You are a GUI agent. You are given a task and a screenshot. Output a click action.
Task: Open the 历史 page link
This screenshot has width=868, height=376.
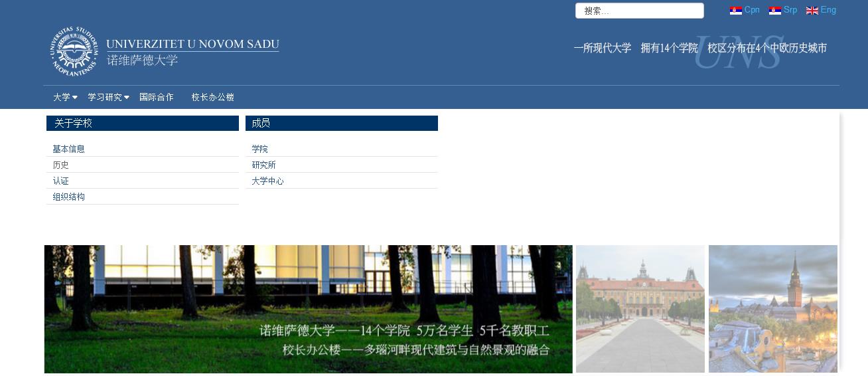click(x=61, y=165)
